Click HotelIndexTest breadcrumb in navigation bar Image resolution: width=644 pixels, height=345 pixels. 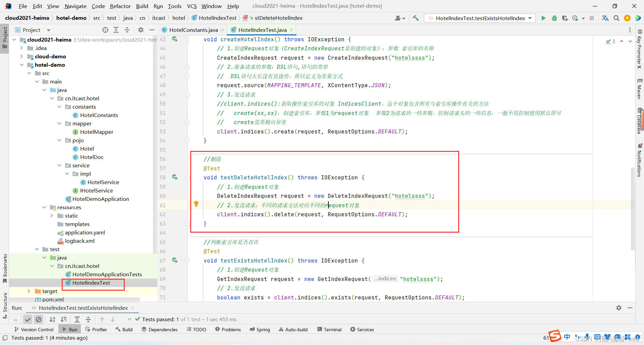coord(214,18)
